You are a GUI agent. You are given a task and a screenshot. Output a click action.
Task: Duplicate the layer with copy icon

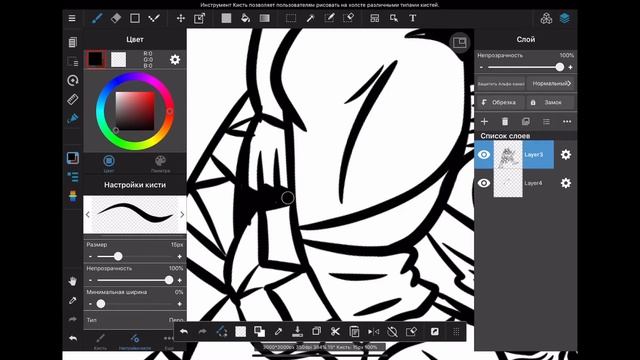click(x=526, y=122)
